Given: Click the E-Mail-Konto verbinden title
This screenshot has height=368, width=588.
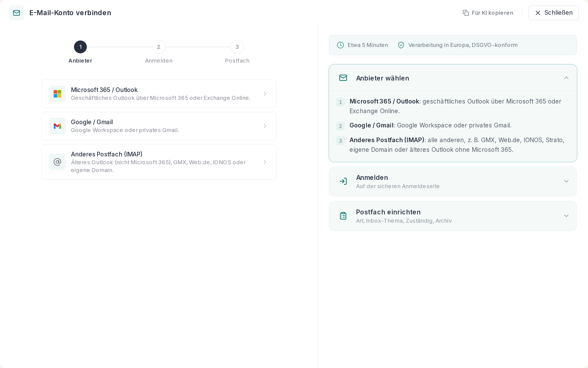Looking at the screenshot, I should pyautogui.click(x=70, y=13).
